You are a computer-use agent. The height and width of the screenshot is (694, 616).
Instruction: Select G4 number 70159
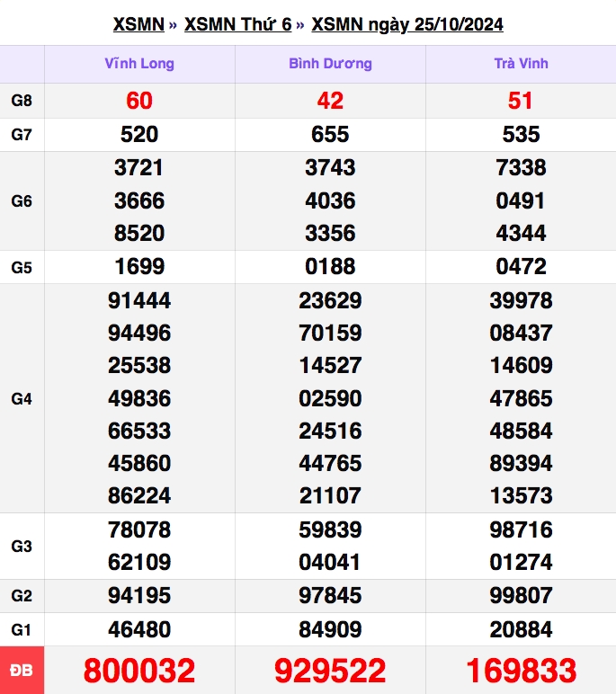(330, 333)
